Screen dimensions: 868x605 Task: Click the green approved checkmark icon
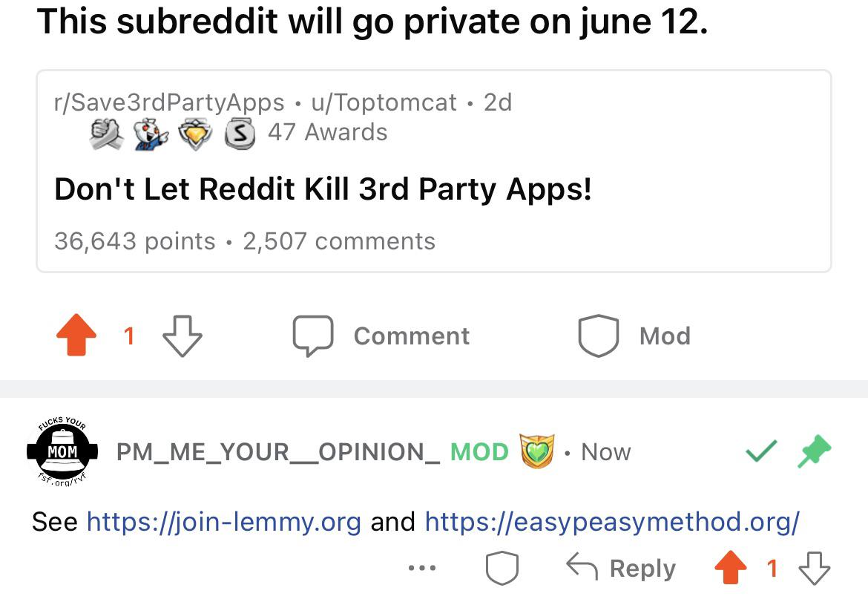pos(762,451)
